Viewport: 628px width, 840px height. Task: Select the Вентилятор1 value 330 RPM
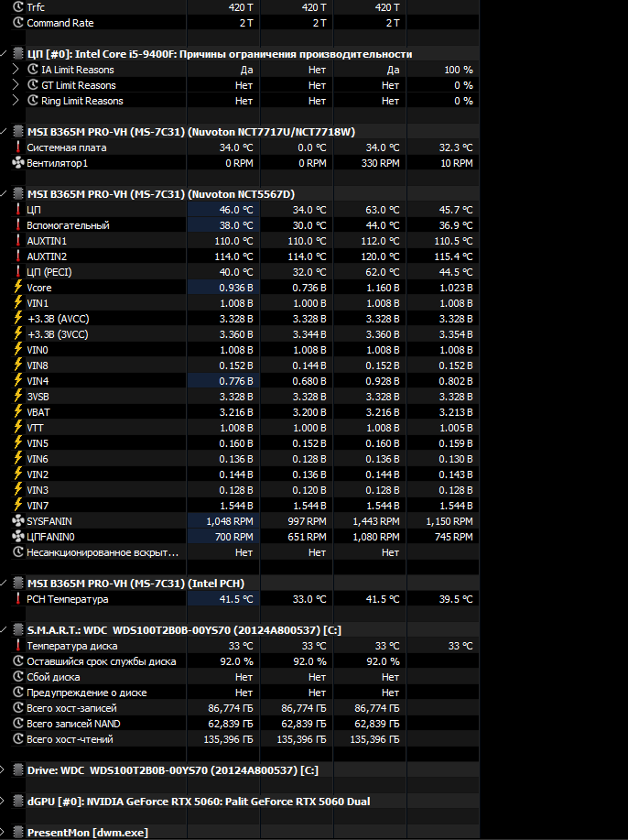[x=380, y=163]
